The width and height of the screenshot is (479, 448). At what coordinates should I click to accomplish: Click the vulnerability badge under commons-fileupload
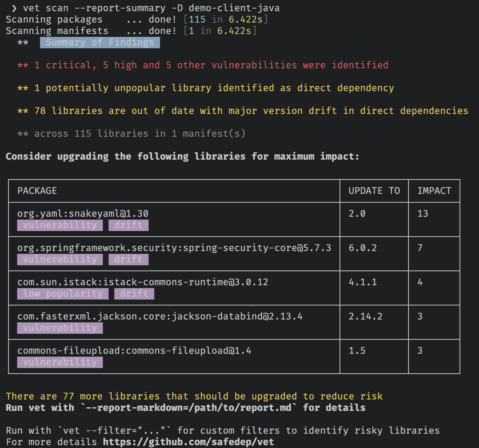coord(60,362)
